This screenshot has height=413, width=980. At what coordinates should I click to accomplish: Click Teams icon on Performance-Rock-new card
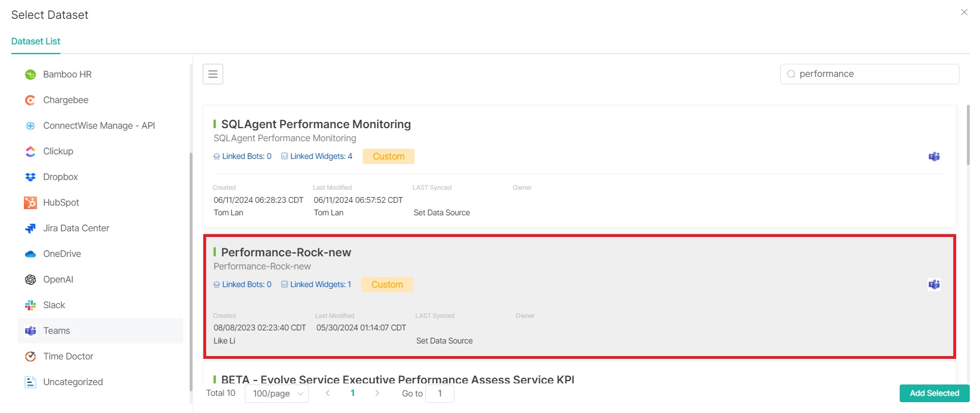pos(934,285)
